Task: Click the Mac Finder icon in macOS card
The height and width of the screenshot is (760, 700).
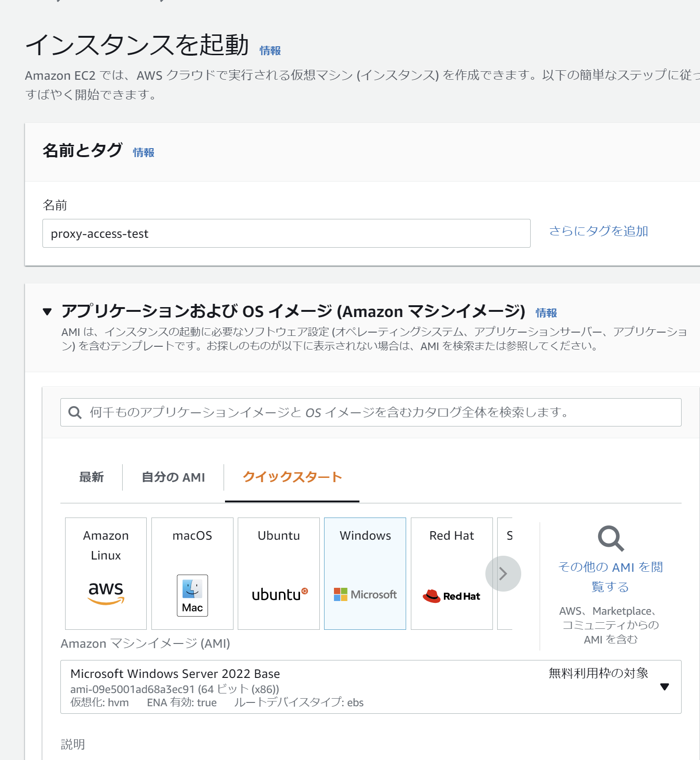Action: pyautogui.click(x=192, y=595)
